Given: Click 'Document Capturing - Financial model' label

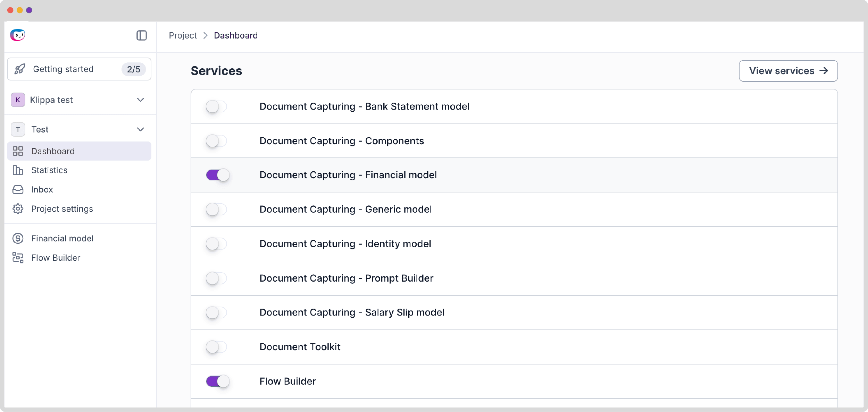Looking at the screenshot, I should click(x=348, y=175).
